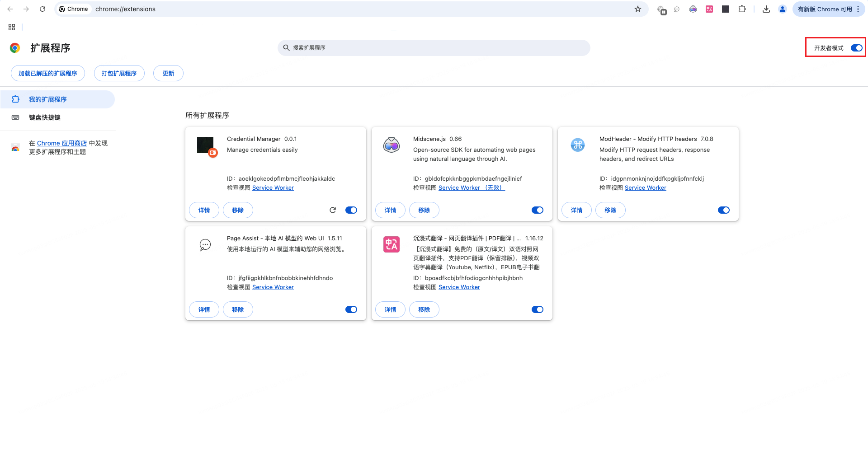868x468 pixels.
Task: Click 加载已解压的扩展程序 button
Action: [48, 73]
